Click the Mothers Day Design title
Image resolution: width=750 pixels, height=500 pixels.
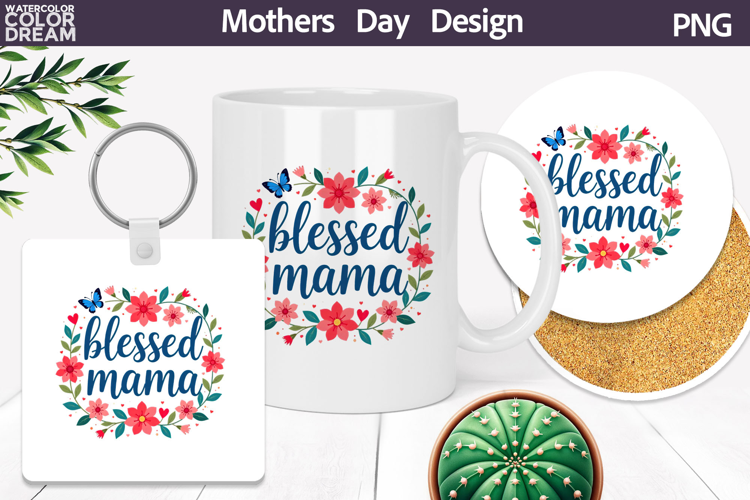click(x=372, y=22)
